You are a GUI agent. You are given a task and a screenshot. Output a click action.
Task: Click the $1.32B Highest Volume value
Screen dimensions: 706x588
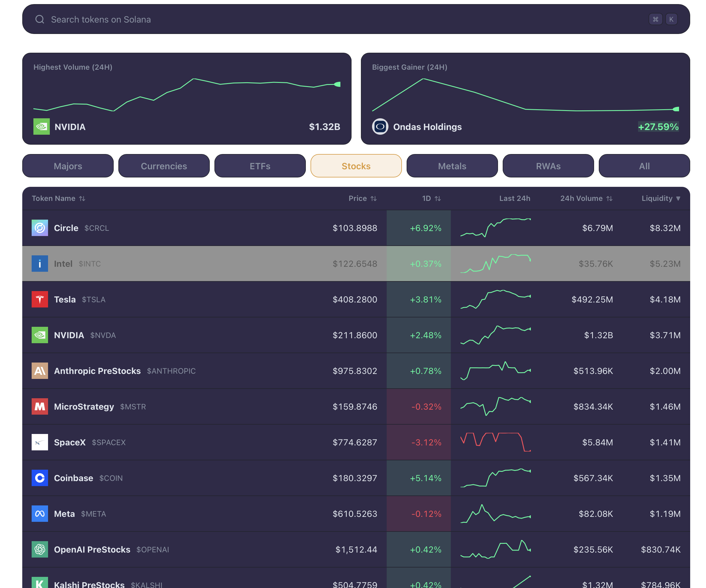[324, 127]
